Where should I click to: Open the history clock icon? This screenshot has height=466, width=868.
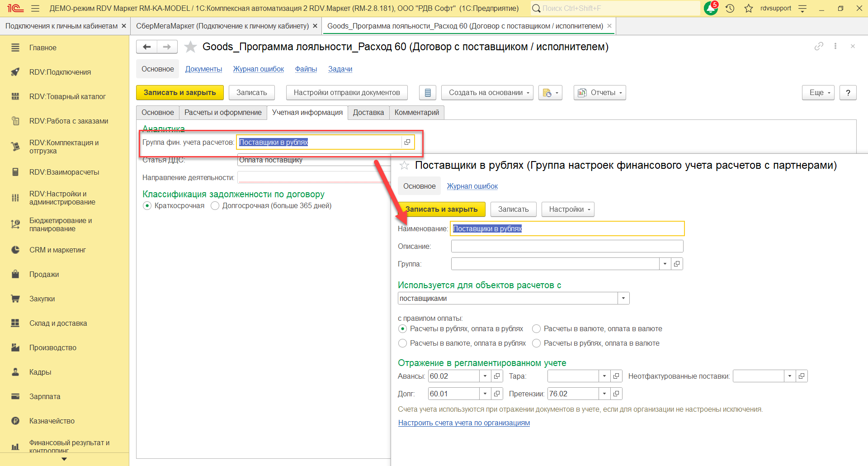coord(730,8)
